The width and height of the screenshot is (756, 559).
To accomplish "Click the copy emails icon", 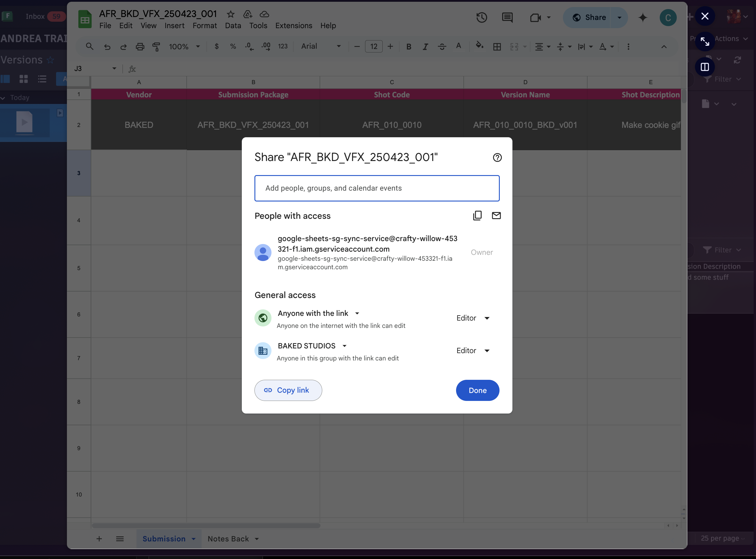I will point(477,216).
